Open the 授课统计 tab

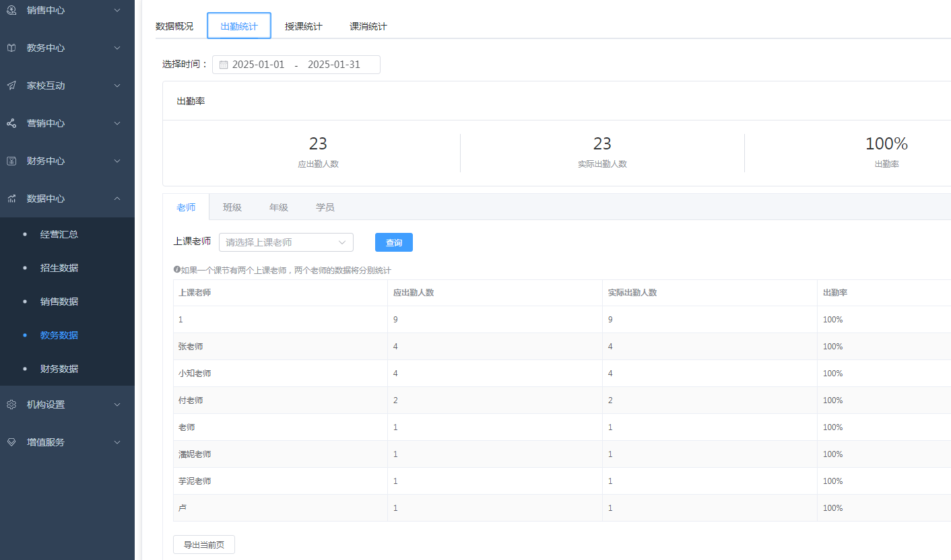click(304, 26)
